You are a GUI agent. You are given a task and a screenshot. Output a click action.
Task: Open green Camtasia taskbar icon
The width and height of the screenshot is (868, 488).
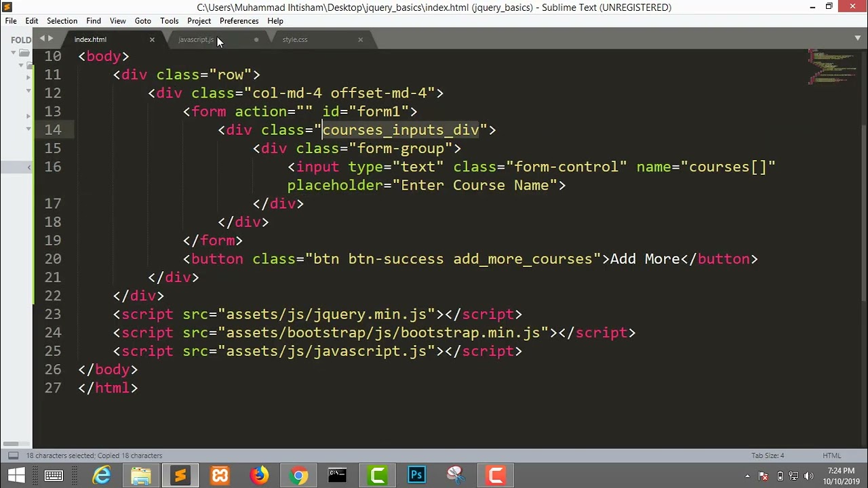click(377, 476)
